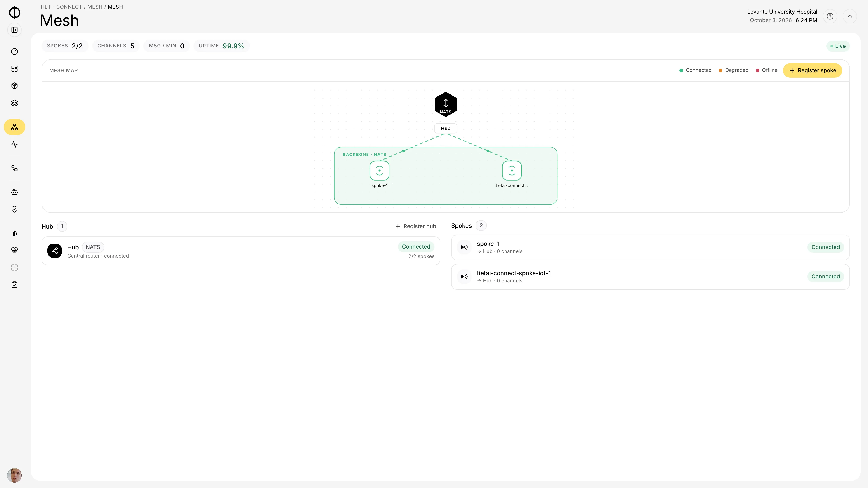Click the CHANNELS 5 stat pill
The image size is (868, 488).
(x=116, y=46)
